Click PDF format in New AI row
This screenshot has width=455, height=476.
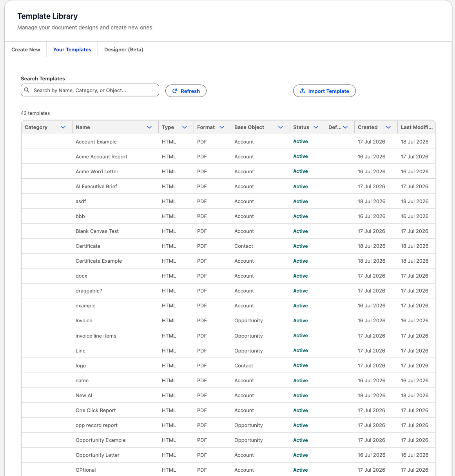tap(202, 395)
